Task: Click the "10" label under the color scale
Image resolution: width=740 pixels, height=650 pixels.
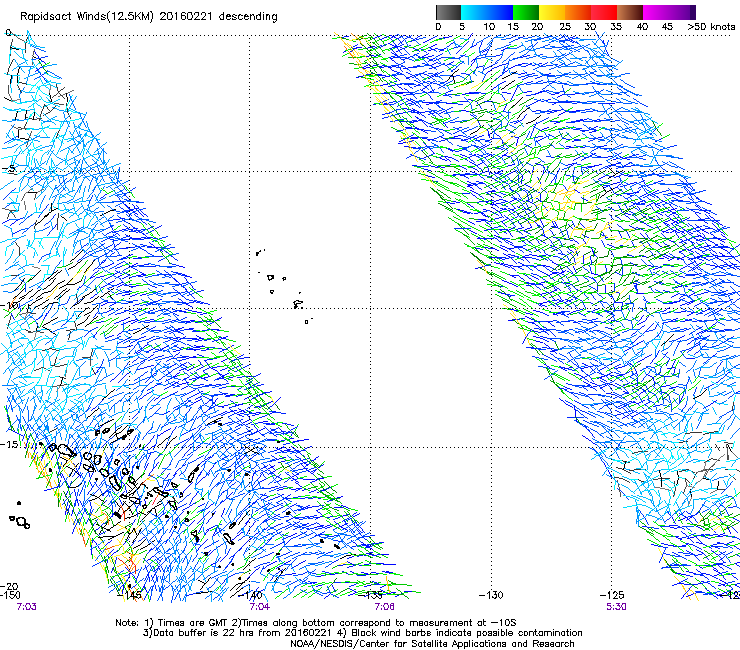Action: [489, 27]
